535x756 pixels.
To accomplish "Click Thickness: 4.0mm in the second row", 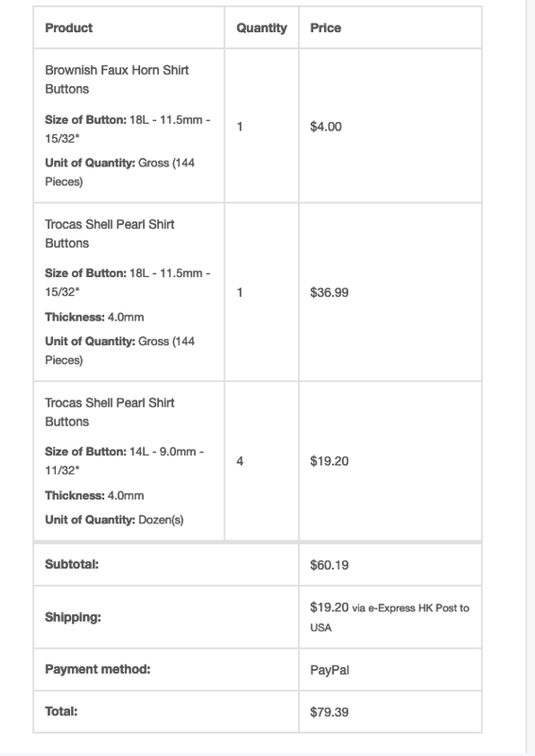I will click(x=95, y=318).
